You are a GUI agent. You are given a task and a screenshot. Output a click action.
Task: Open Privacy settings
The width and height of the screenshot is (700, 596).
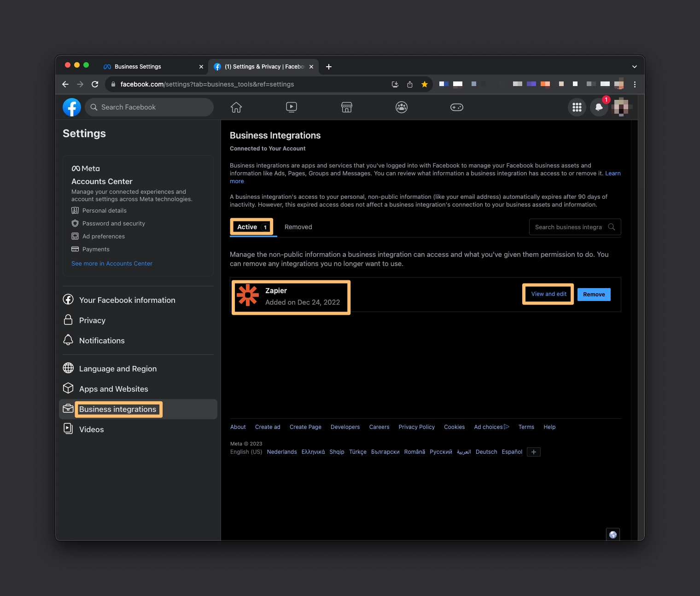[138, 320]
